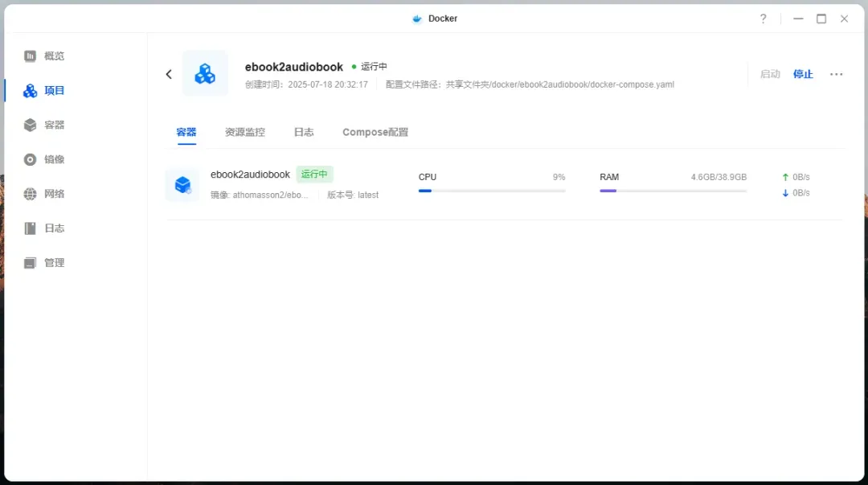The width and height of the screenshot is (868, 485).
Task: Go back using the left chevron arrow
Action: pos(169,74)
